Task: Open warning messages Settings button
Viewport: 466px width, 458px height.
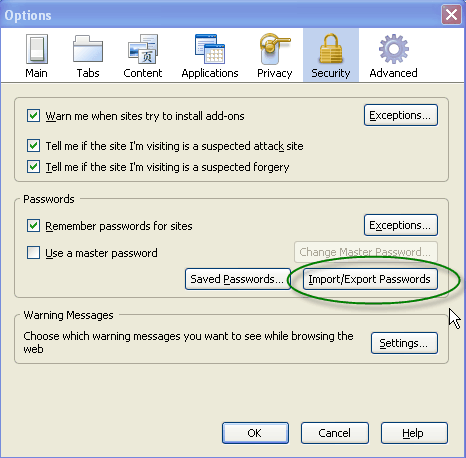Action: tap(404, 343)
